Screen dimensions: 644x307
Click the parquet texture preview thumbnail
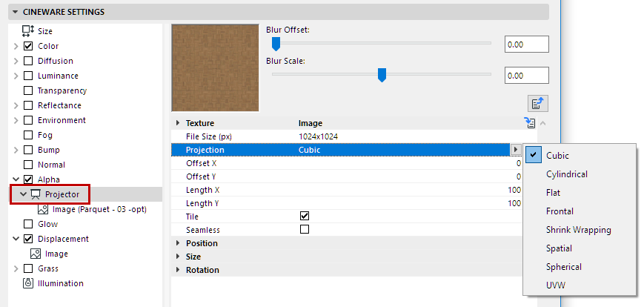pos(215,67)
